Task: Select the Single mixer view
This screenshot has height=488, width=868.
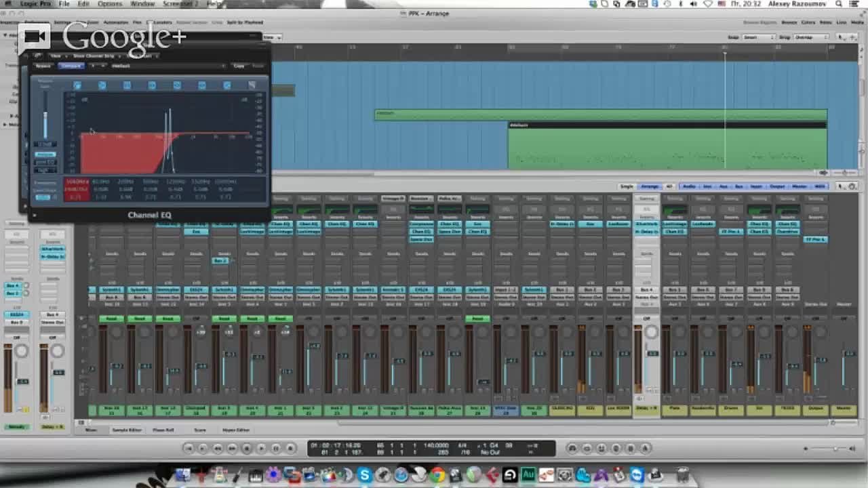Action: pos(627,186)
